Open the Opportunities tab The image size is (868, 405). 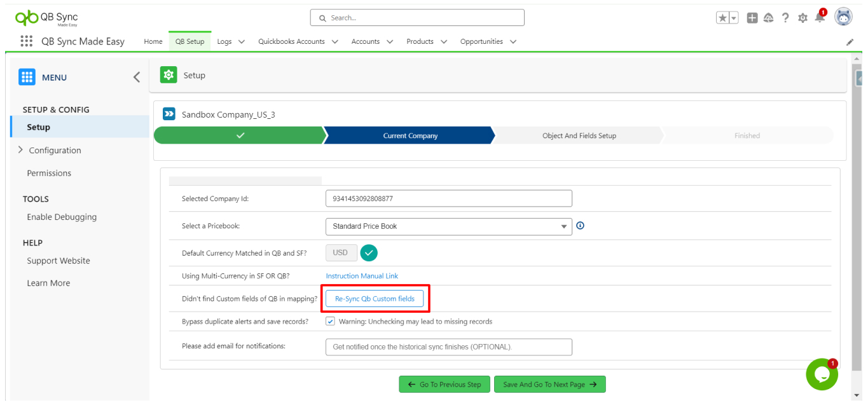click(x=481, y=41)
